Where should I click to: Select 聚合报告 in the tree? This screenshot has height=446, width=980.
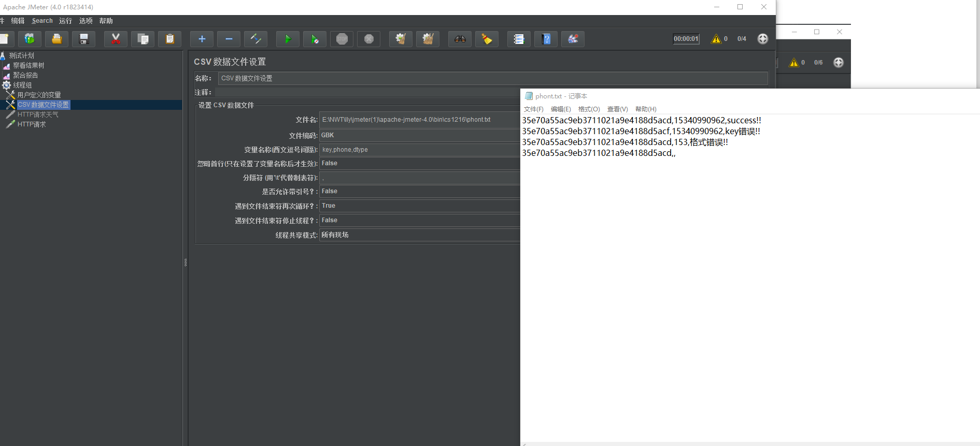point(25,75)
